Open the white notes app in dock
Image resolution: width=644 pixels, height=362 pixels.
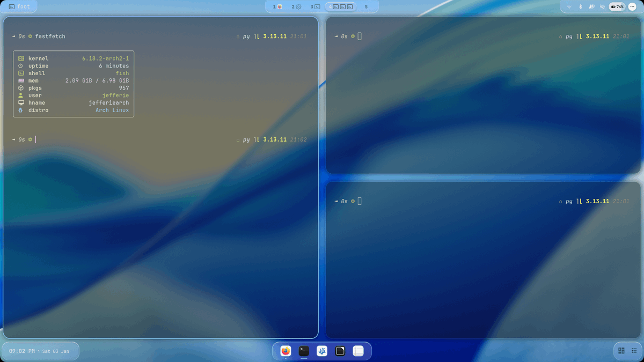pyautogui.click(x=358, y=351)
